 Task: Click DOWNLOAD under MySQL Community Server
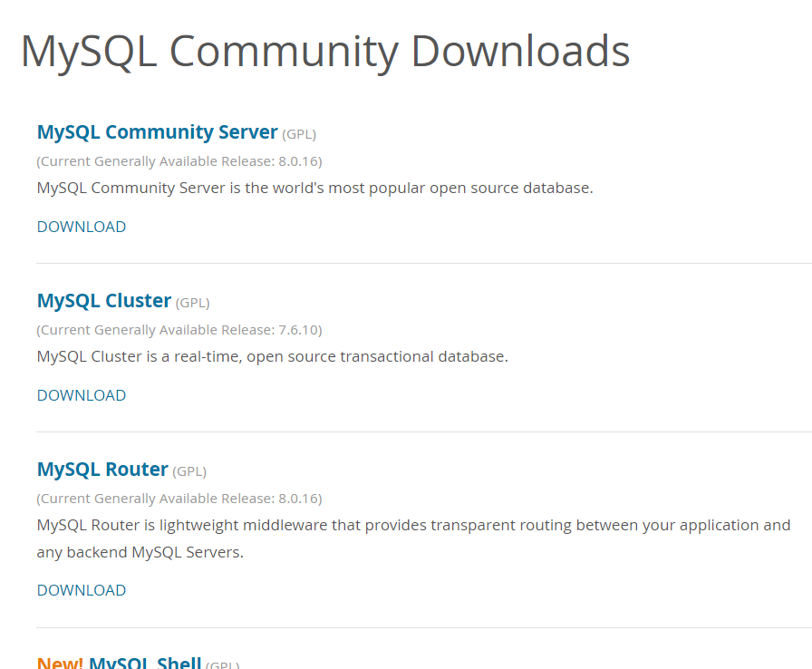(x=82, y=227)
